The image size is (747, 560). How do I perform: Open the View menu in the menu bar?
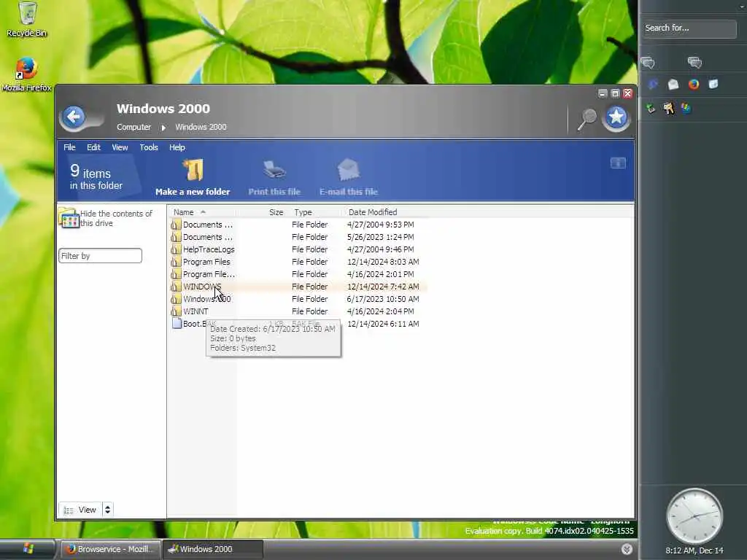pos(120,147)
